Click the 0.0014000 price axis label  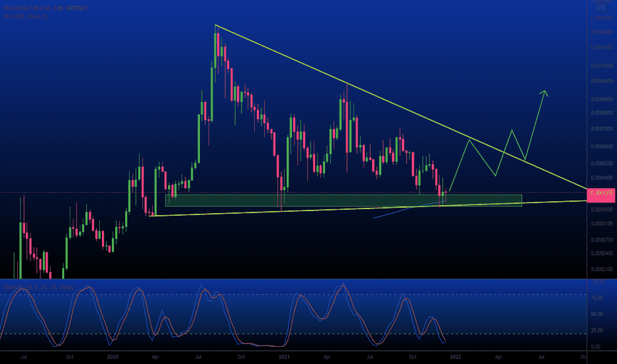point(602,47)
